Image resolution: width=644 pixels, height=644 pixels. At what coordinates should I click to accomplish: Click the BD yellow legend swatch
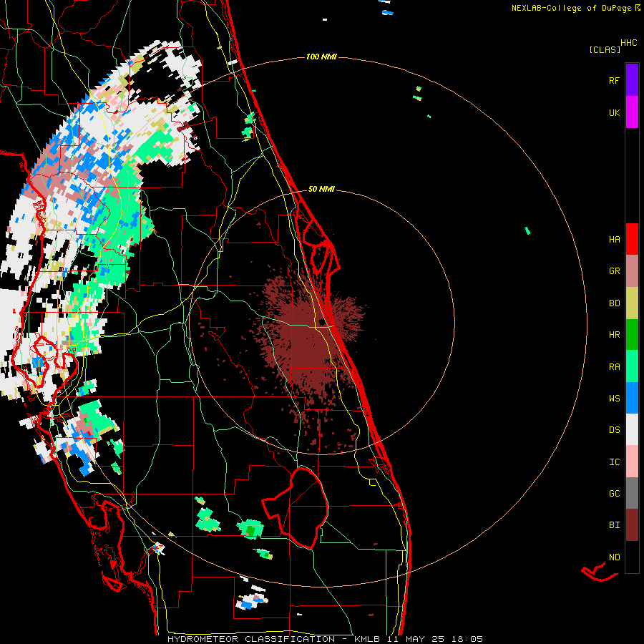pos(632,303)
